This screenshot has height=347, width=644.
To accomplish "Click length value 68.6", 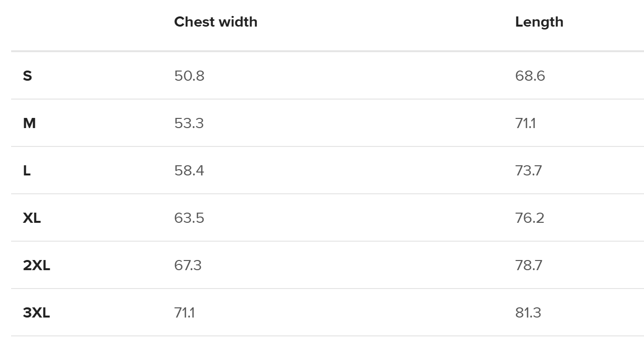I will click(530, 76).
